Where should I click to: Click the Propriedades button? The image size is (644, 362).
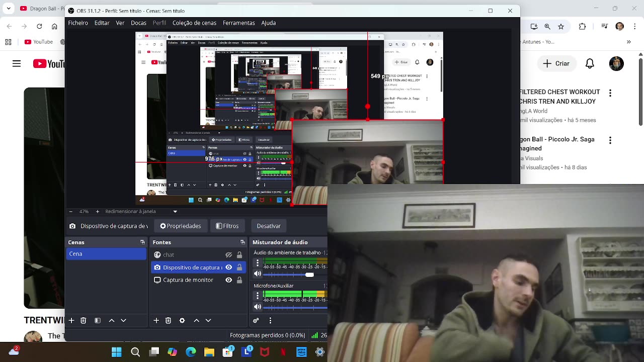point(180,226)
